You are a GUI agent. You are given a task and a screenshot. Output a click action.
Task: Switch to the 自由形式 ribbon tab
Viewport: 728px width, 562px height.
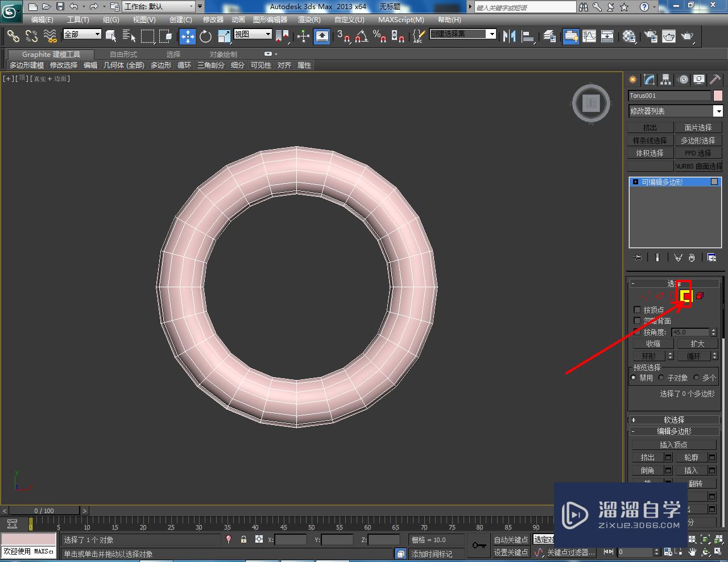123,54
